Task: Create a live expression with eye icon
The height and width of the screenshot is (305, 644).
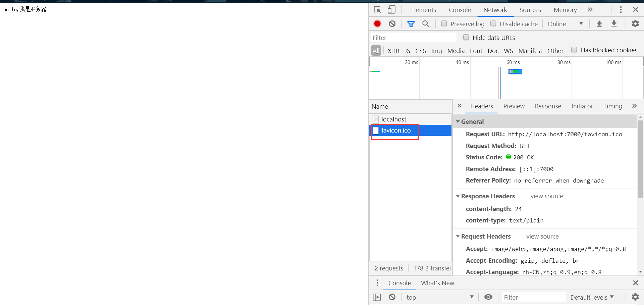Action: pyautogui.click(x=488, y=297)
